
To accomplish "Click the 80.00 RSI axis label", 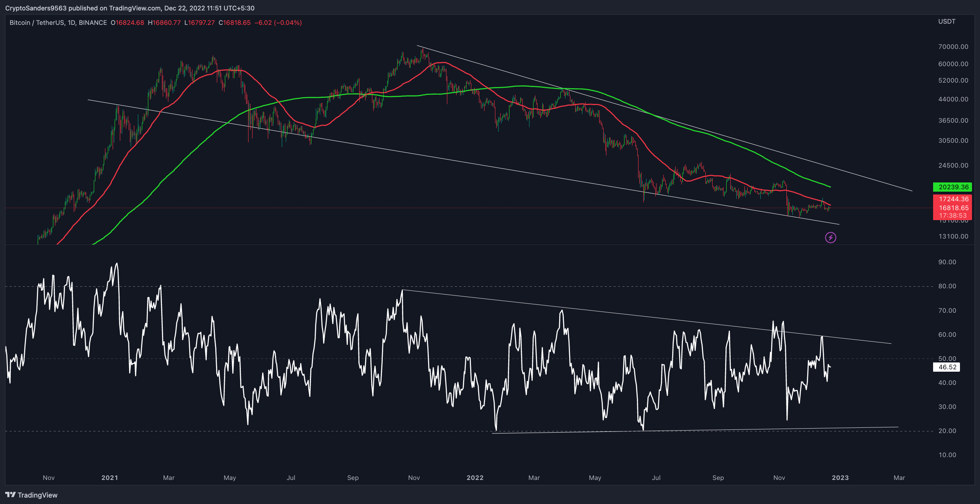I will (947, 286).
